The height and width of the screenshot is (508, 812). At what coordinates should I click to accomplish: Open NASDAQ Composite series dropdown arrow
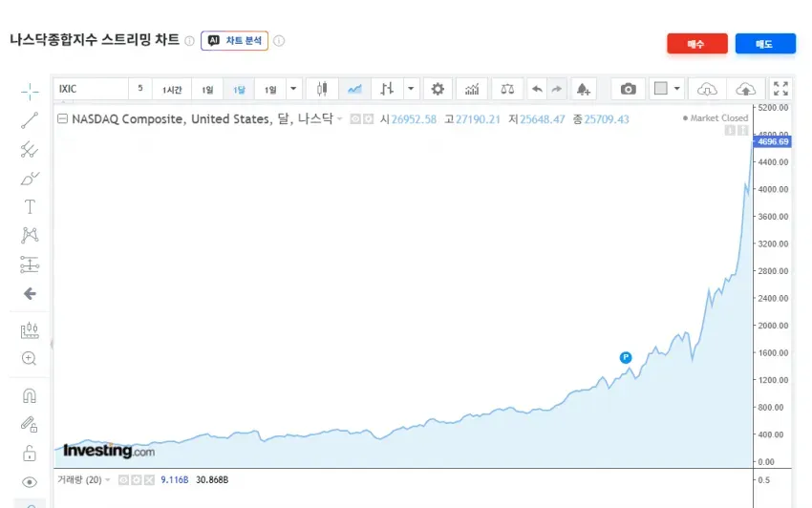(340, 119)
